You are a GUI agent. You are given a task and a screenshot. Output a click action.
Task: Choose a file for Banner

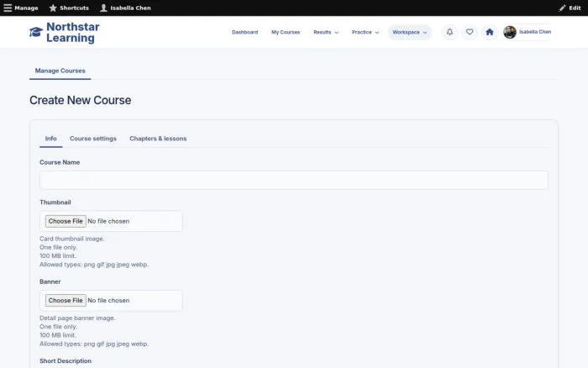[66, 301]
